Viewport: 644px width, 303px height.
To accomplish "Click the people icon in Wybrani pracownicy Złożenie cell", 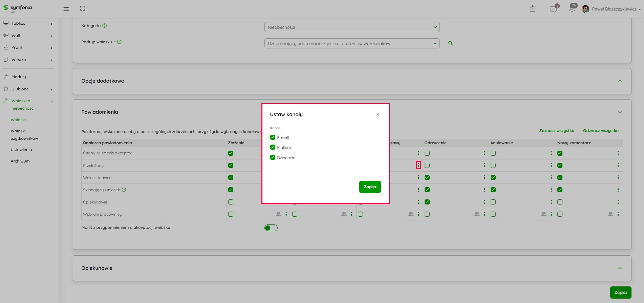I will point(278,214).
